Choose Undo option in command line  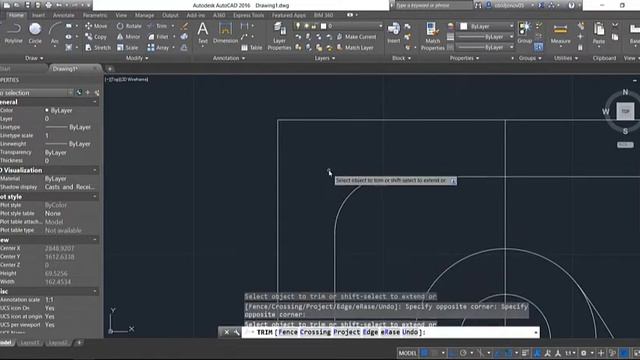410,332
